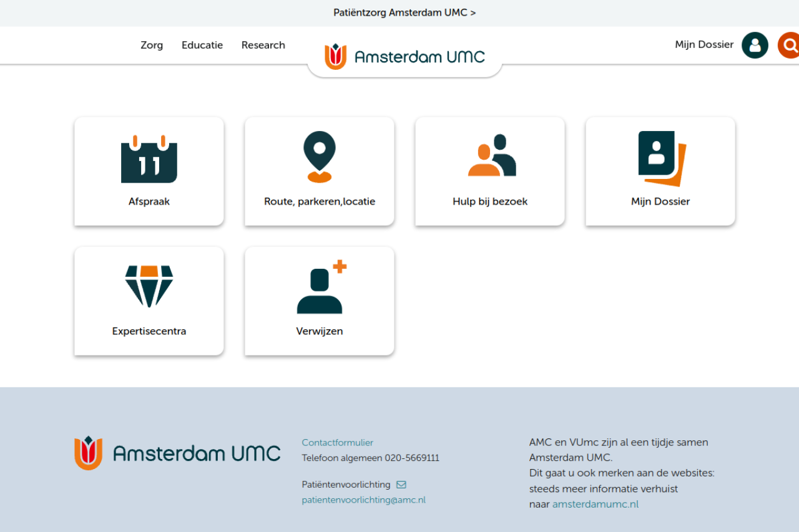Viewport: 799px width, 532px height.
Task: Select Educatie in the navigation bar
Action: tap(202, 45)
